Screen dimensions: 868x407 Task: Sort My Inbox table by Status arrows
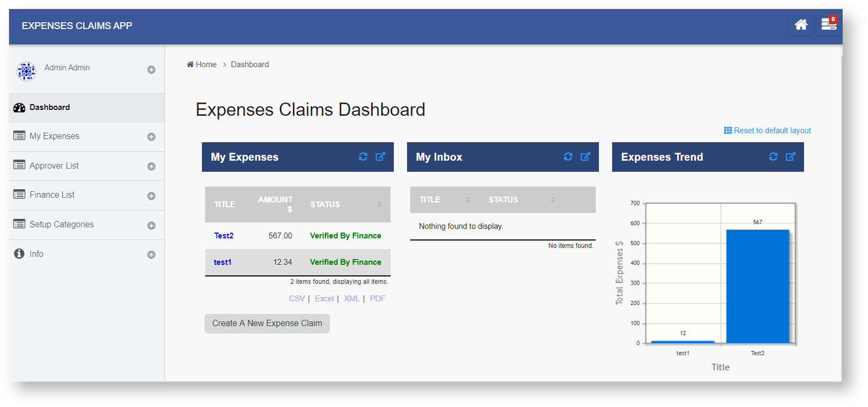(x=553, y=200)
